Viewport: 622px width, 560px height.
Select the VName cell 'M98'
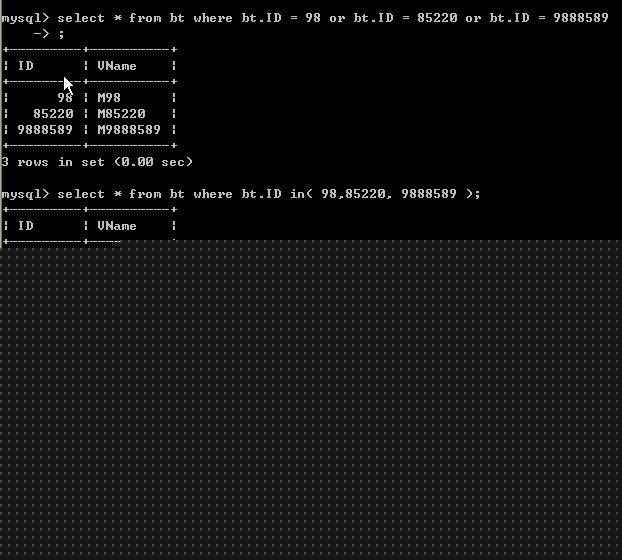tap(109, 98)
